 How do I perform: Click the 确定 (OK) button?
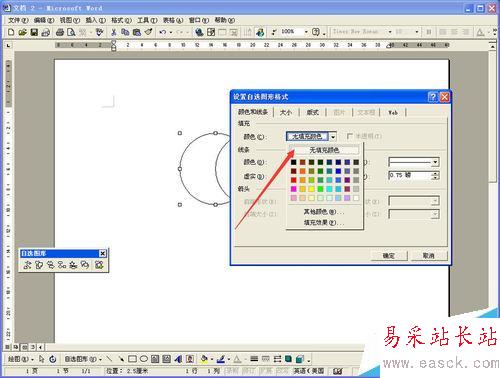click(x=389, y=256)
